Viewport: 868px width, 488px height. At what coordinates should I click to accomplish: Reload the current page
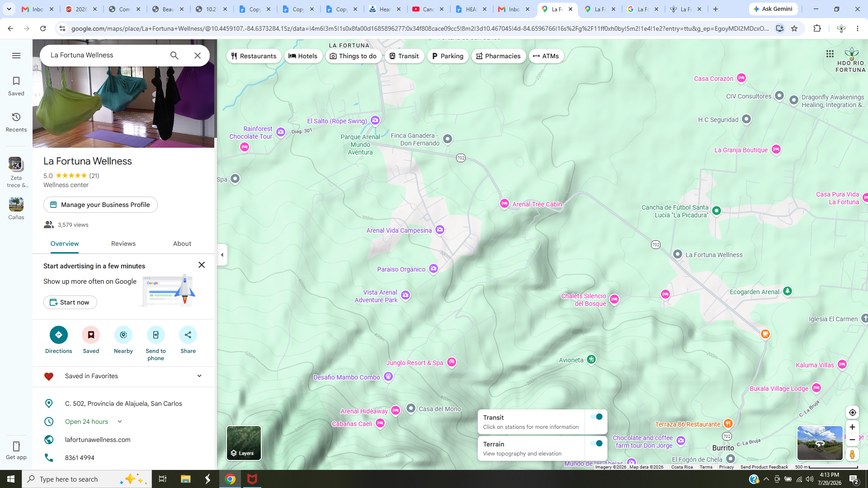(x=43, y=28)
